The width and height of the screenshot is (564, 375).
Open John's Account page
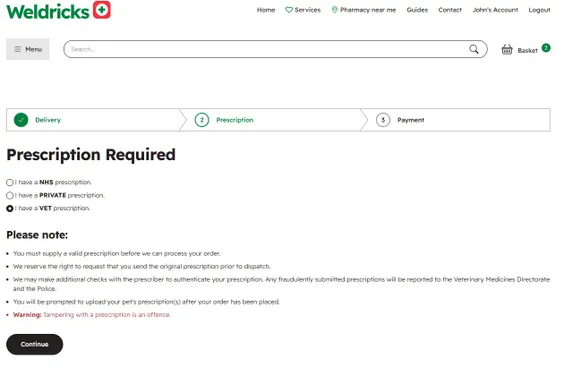click(495, 10)
